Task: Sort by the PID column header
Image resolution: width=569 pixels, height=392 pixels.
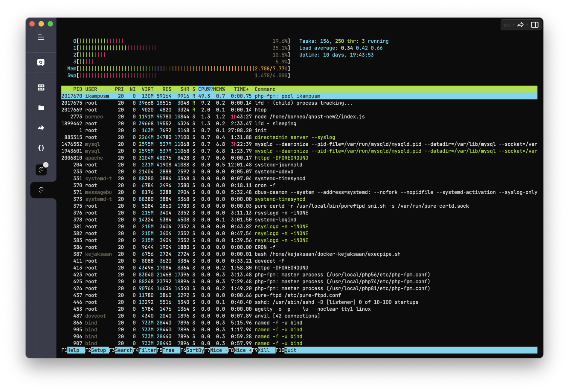Action: [x=78, y=89]
